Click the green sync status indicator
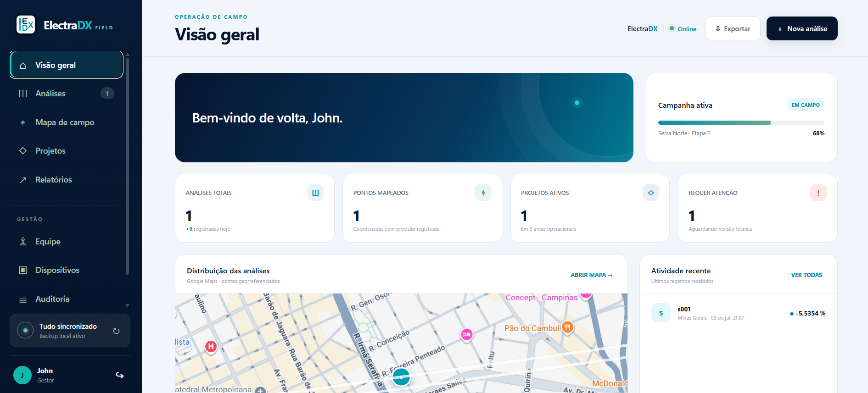868x393 pixels. click(25, 330)
